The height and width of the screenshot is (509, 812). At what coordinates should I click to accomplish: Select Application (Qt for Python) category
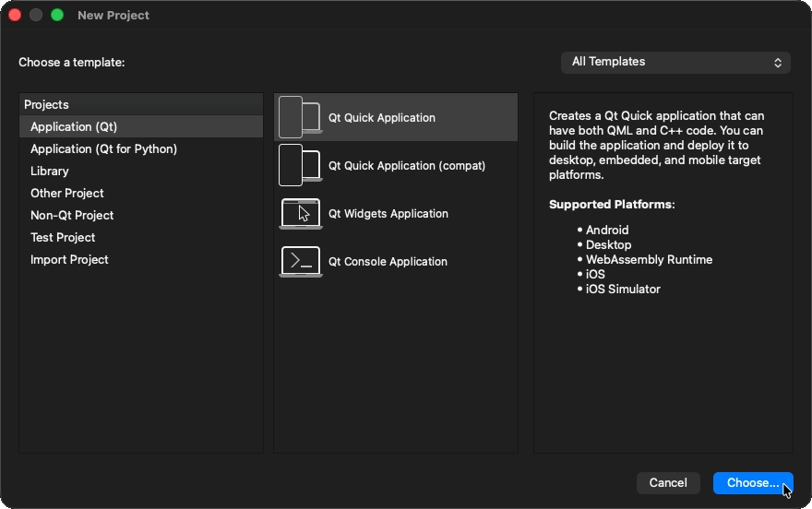coord(141,149)
